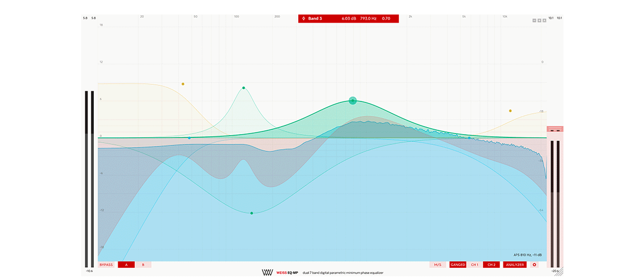Switch to preset slot B
The image size is (644, 279).
143,265
